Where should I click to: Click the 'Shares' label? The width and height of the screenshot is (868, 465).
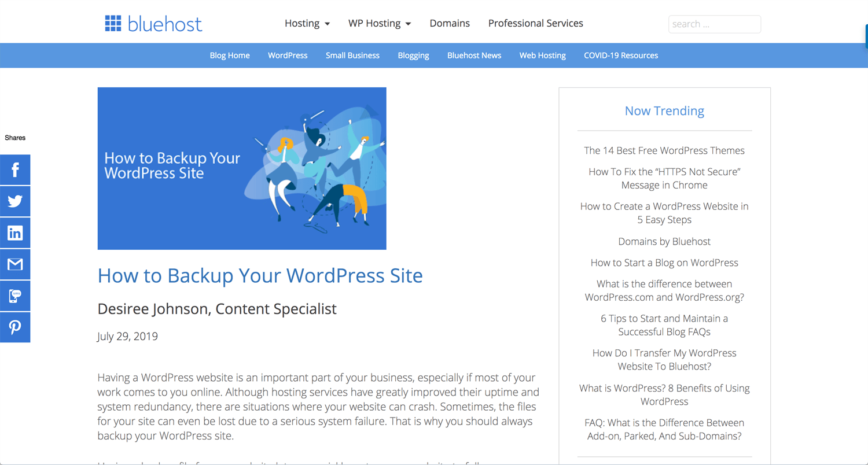point(15,138)
